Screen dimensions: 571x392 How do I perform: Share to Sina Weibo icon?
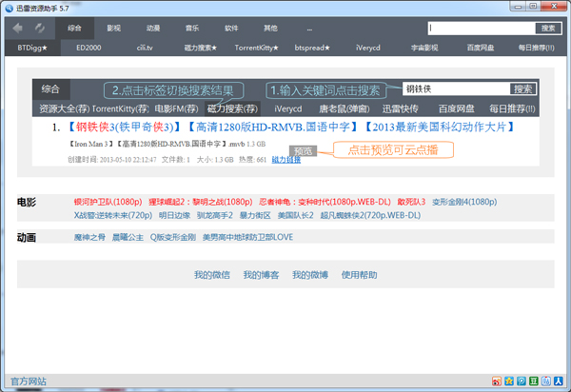click(496, 382)
